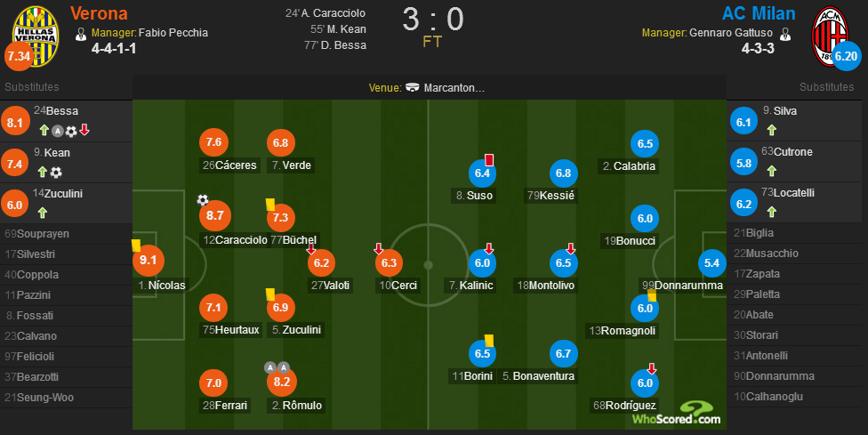
Task: Click Suso's red card icon
Action: [x=489, y=160]
